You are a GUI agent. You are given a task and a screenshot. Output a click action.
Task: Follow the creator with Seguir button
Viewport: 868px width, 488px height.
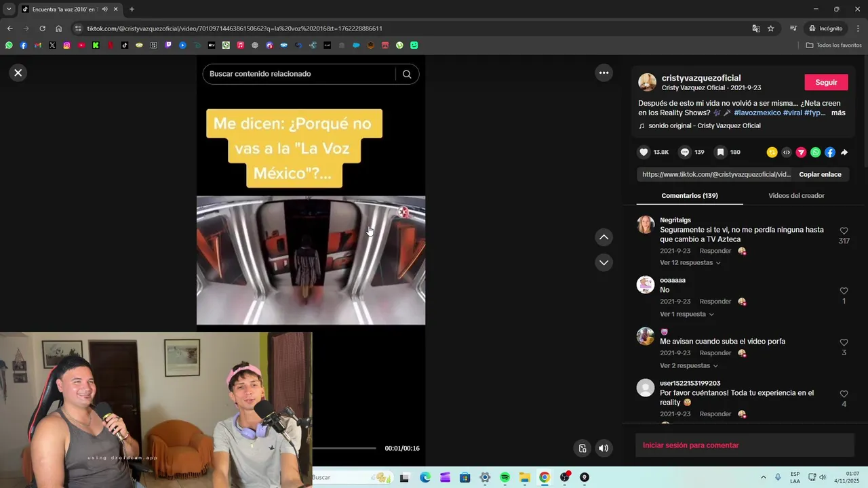pos(826,82)
